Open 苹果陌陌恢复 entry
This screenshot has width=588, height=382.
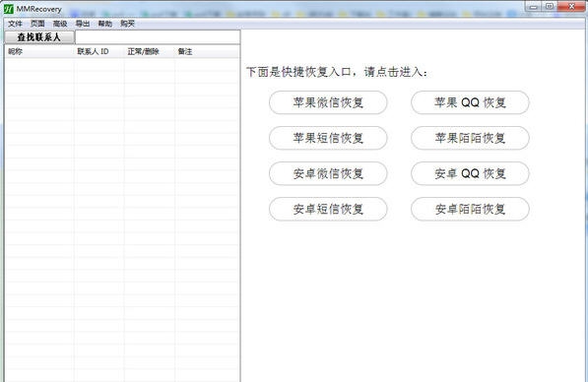coord(470,138)
